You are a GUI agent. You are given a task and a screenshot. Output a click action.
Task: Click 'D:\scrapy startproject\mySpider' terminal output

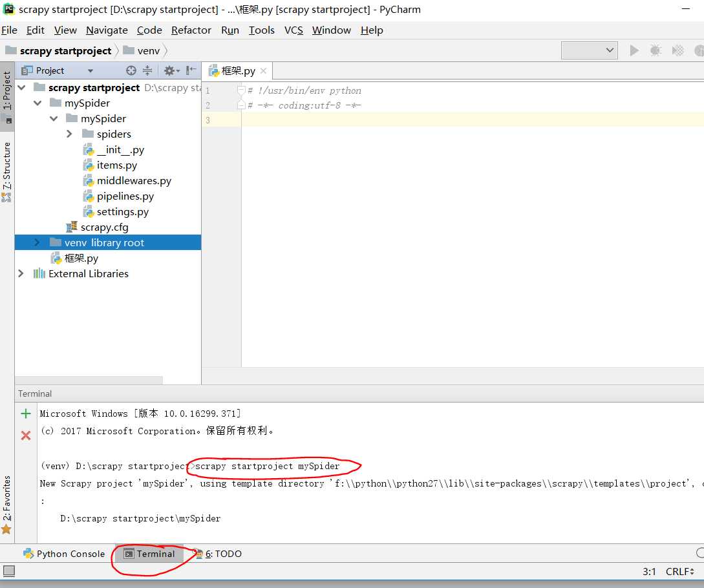click(140, 518)
